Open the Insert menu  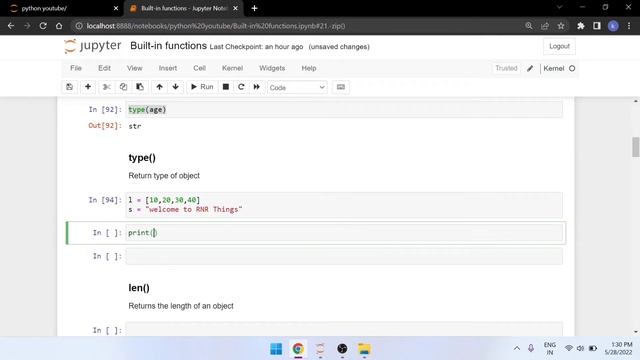[x=168, y=68]
